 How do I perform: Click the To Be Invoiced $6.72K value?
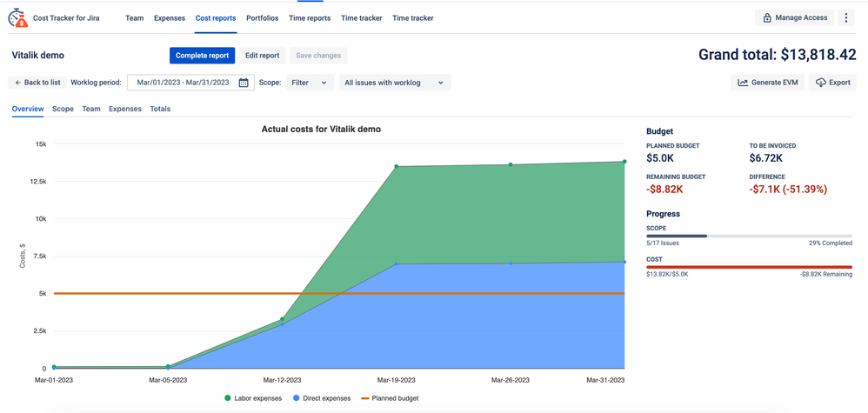pyautogui.click(x=765, y=158)
